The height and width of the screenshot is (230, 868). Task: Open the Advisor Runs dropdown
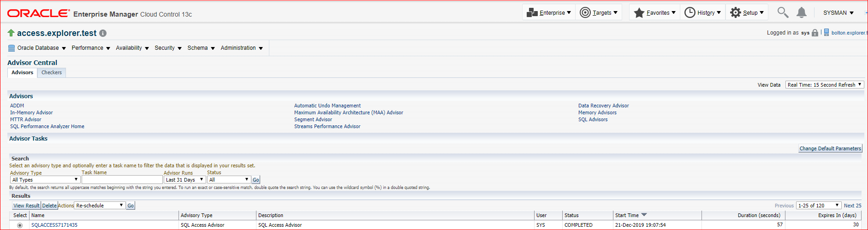[184, 180]
